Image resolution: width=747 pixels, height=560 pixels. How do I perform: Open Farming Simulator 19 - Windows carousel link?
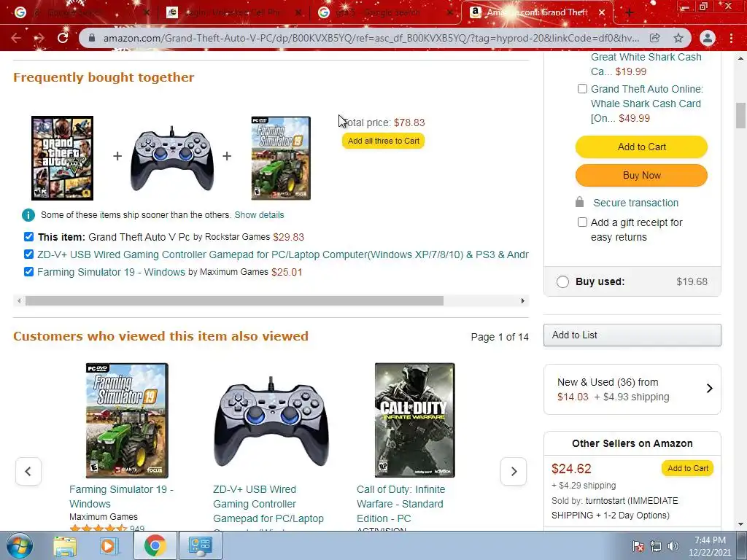pos(121,497)
